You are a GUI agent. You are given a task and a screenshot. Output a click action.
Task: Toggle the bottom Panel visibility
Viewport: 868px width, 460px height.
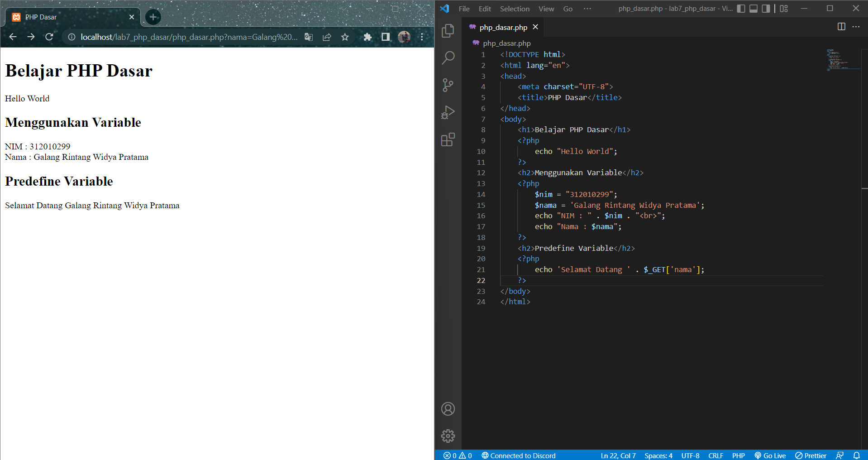tap(754, 9)
